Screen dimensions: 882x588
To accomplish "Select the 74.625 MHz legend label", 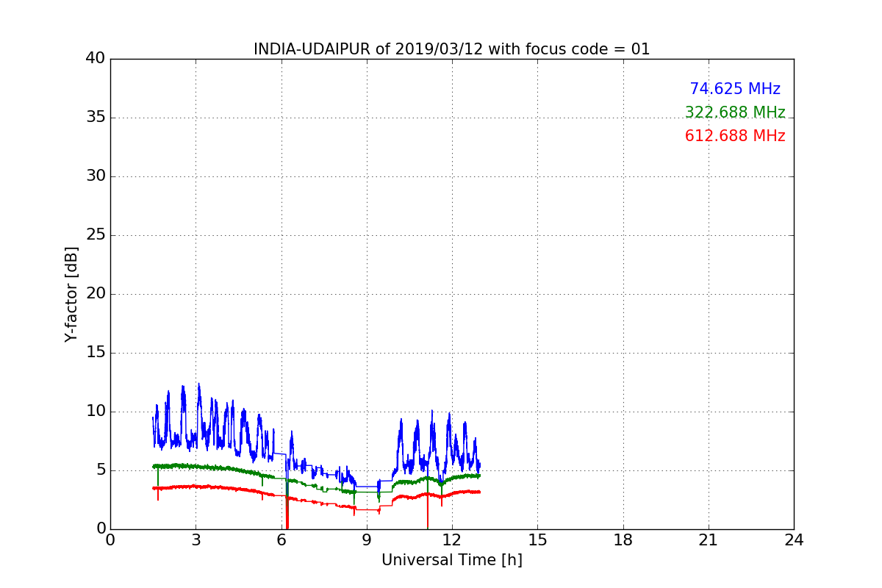I will coord(735,89).
